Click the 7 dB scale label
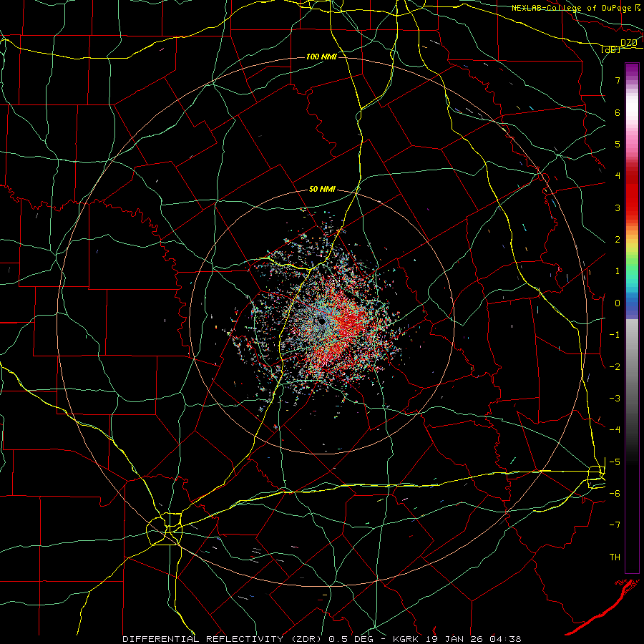The image size is (644, 644). pos(618,80)
